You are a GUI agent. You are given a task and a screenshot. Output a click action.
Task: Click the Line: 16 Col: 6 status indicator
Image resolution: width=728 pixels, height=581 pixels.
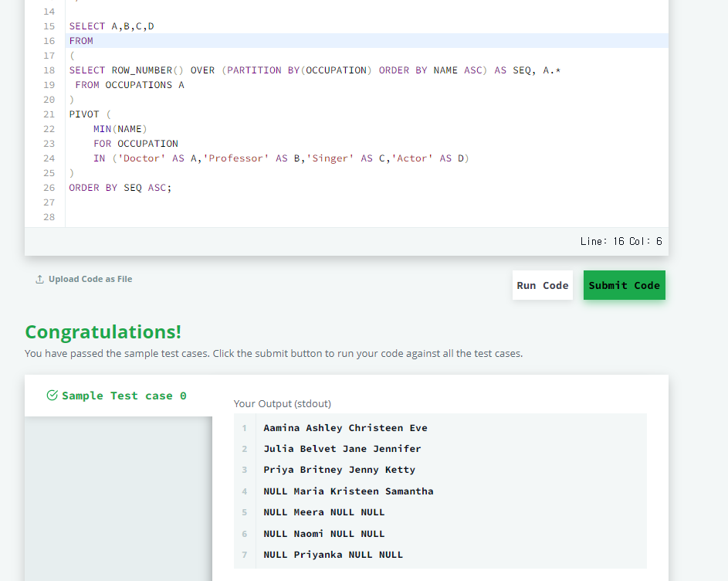pyautogui.click(x=621, y=241)
